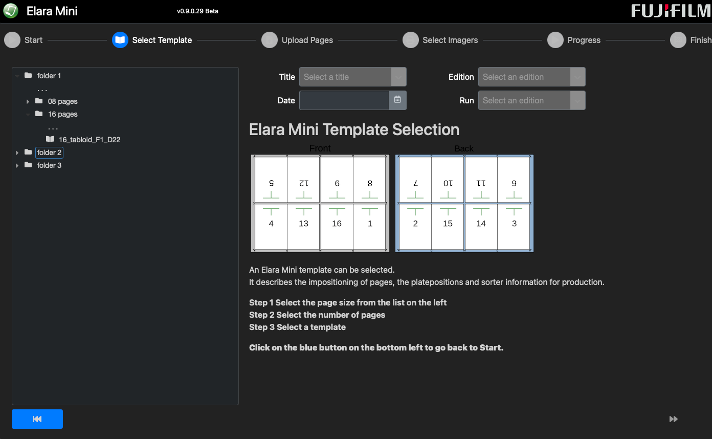The image size is (712, 439).
Task: Select the folder 2 tree item
Action: tap(49, 153)
